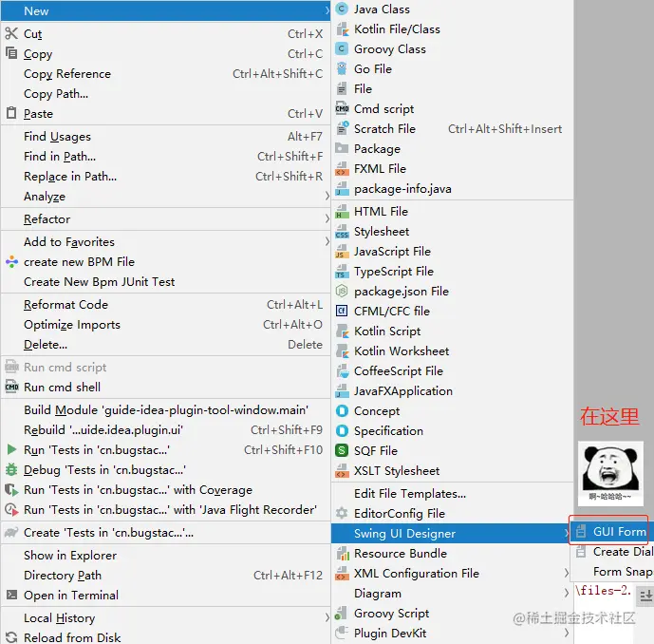Viewport: 654px width, 644px height.
Task: Expand the Analyze submenu arrow
Action: click(x=327, y=196)
